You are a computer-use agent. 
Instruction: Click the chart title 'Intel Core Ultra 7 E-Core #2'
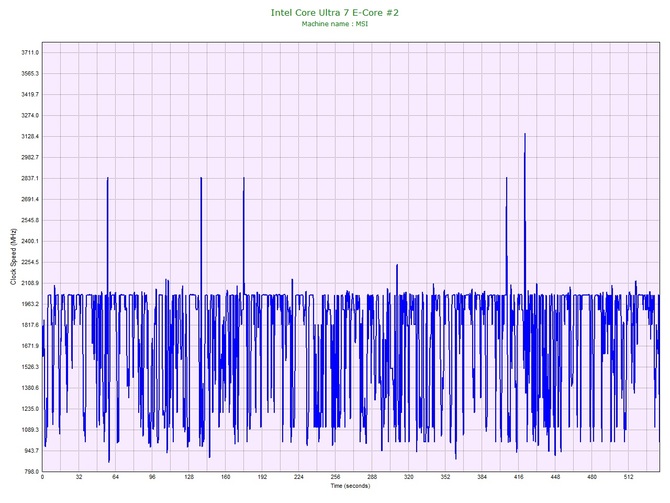[335, 13]
